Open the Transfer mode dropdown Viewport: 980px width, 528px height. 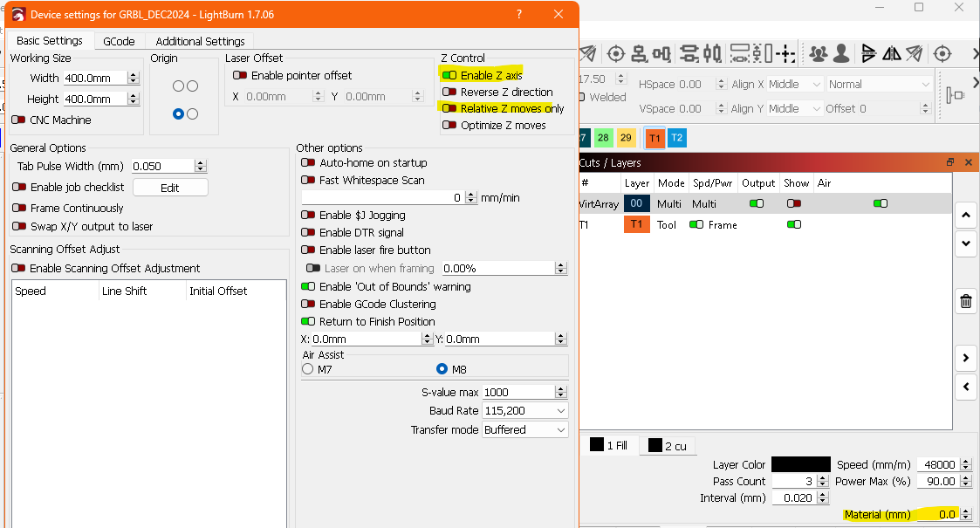coord(525,430)
